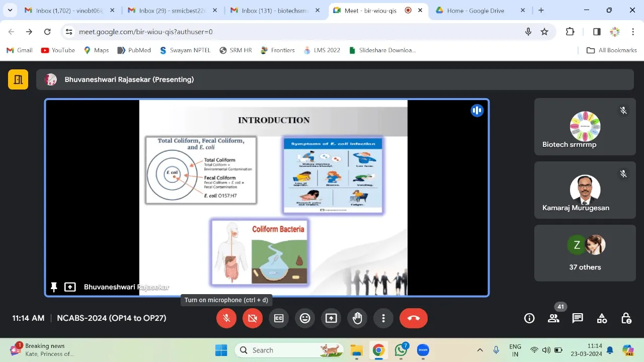Viewport: 644px width, 362px height.
Task: Switch to Inbox (131) biotechsrm tab
Action: [x=274, y=11]
